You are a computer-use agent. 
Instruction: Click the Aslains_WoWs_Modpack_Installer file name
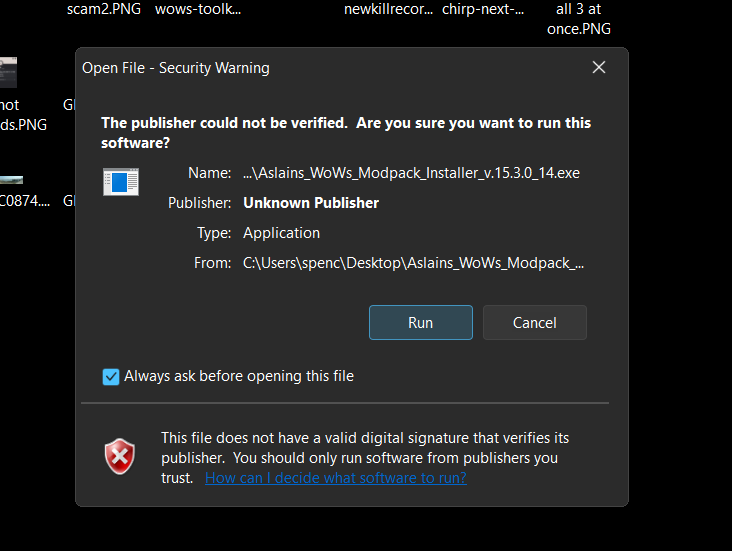pyautogui.click(x=411, y=173)
